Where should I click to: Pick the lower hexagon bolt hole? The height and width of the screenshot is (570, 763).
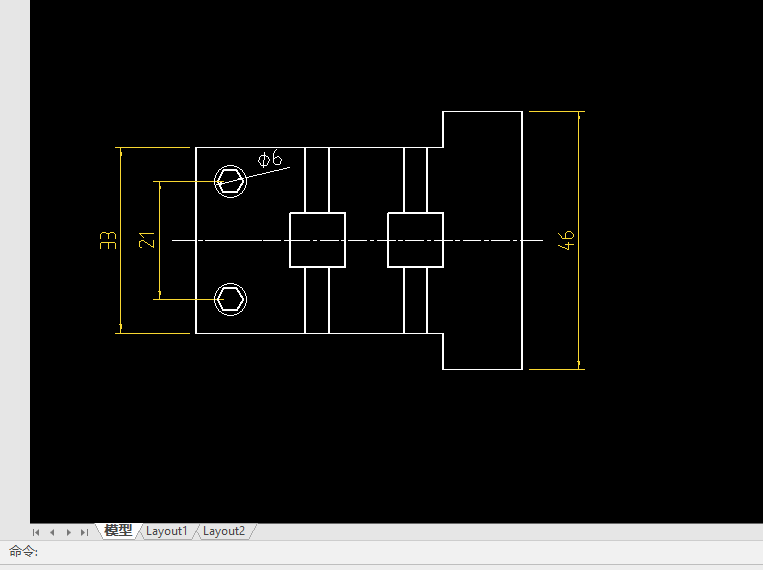(230, 299)
